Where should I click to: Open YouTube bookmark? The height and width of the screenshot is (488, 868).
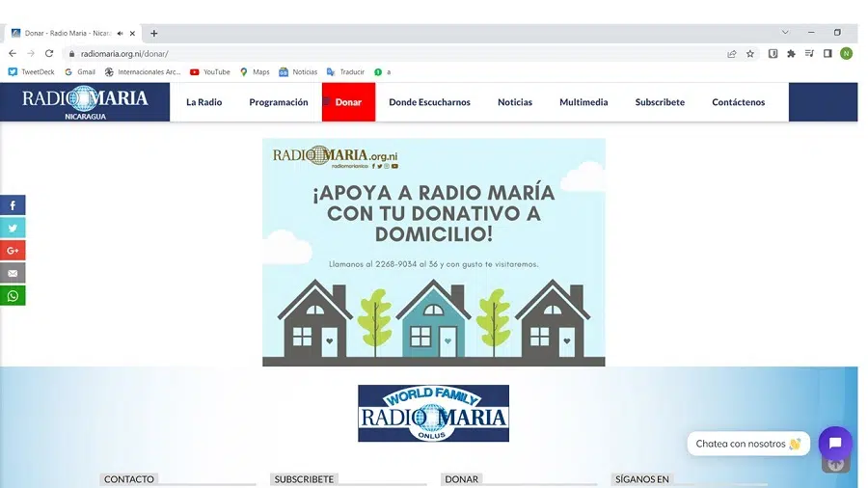coord(210,72)
